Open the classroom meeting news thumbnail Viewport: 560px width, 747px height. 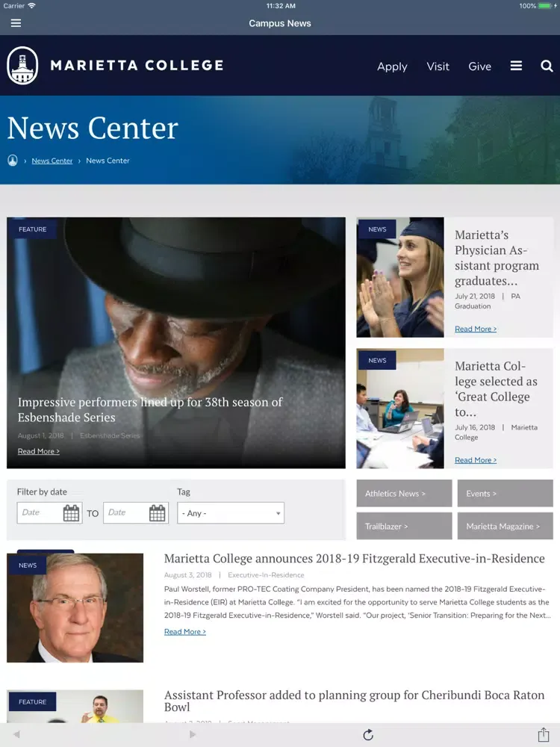400,409
